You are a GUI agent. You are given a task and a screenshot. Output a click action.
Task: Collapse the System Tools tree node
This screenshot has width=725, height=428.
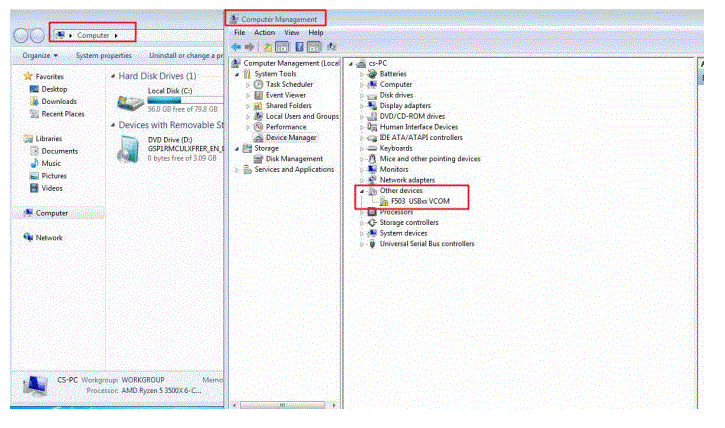click(237, 74)
